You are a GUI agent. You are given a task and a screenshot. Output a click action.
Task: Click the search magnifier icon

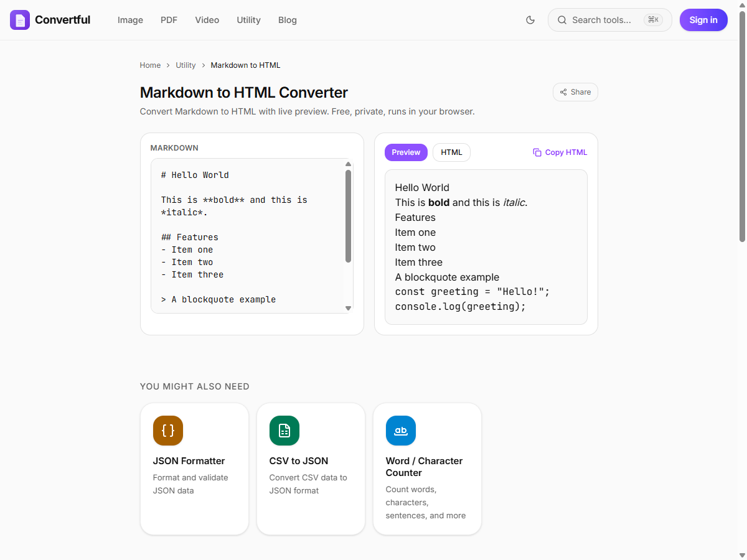click(561, 20)
